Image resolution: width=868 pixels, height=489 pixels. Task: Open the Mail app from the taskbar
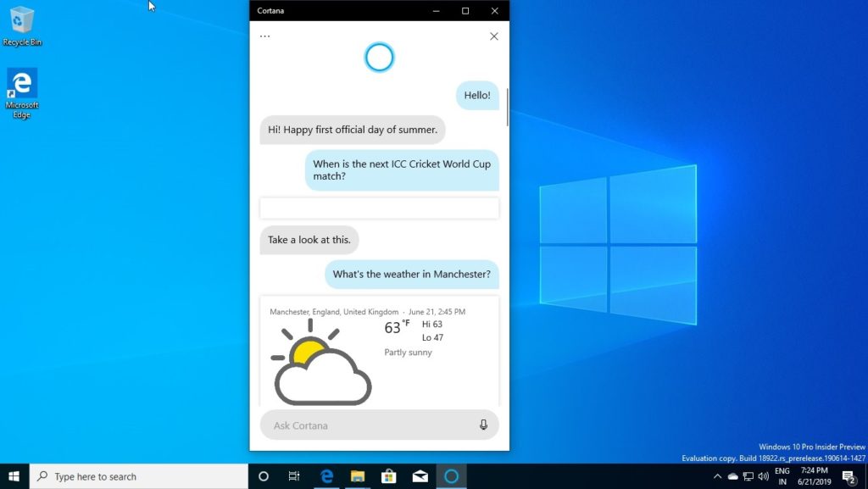pos(420,476)
